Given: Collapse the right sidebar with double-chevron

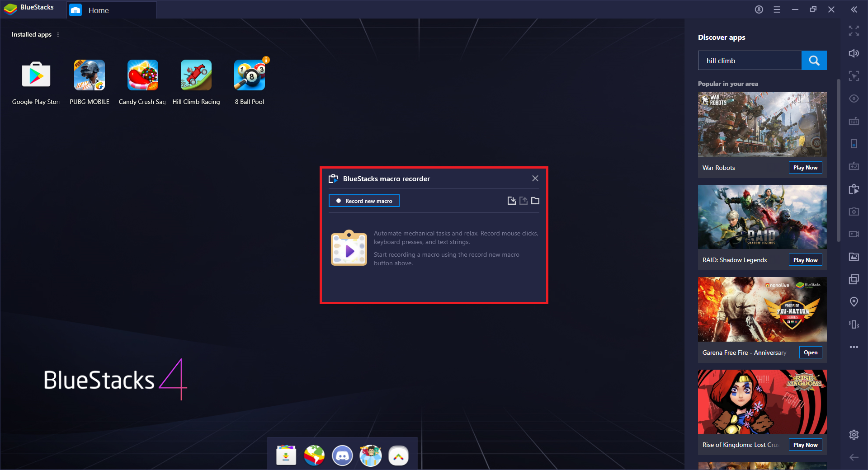Looking at the screenshot, I should [x=854, y=9].
